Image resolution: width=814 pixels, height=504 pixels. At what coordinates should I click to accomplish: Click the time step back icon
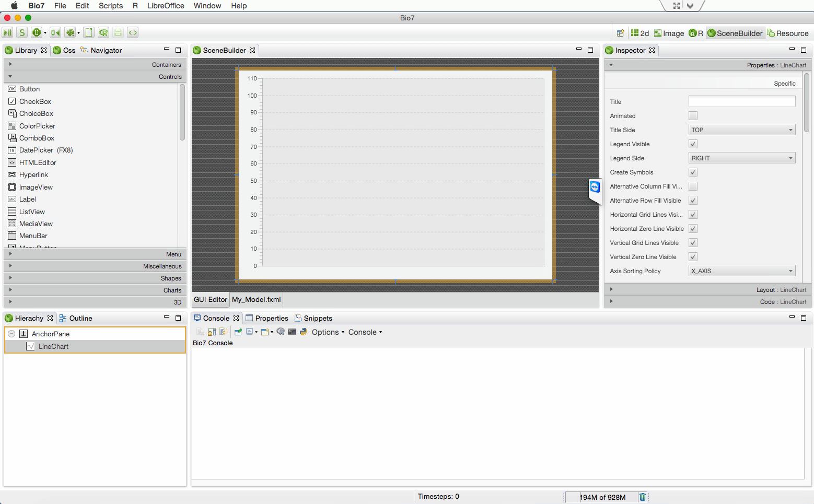point(55,32)
